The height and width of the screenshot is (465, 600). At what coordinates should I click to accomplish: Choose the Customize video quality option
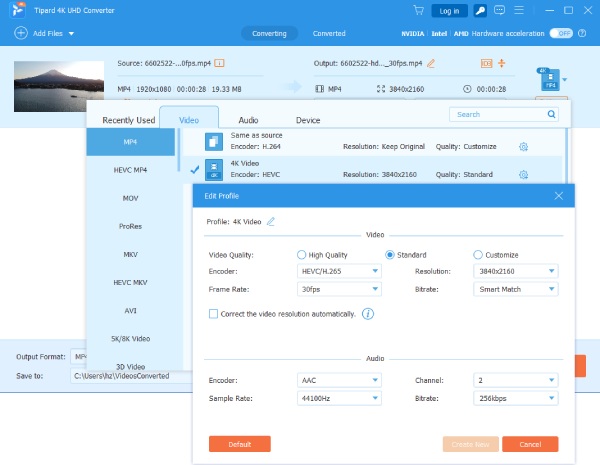(x=478, y=255)
